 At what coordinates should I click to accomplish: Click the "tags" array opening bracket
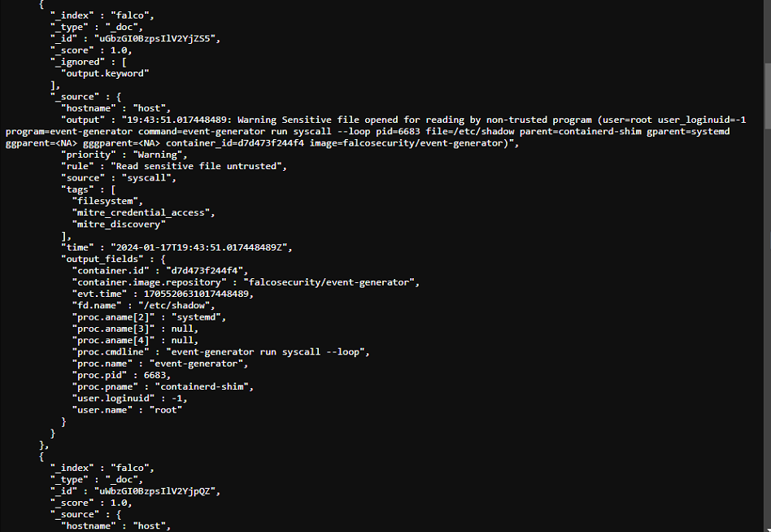pyautogui.click(x=114, y=190)
